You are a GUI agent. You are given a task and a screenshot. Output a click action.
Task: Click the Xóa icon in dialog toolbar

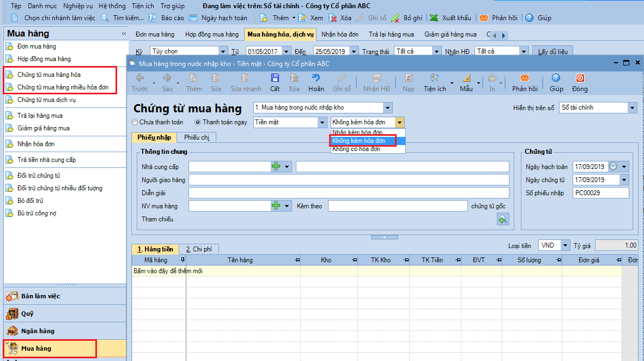pyautogui.click(x=294, y=78)
